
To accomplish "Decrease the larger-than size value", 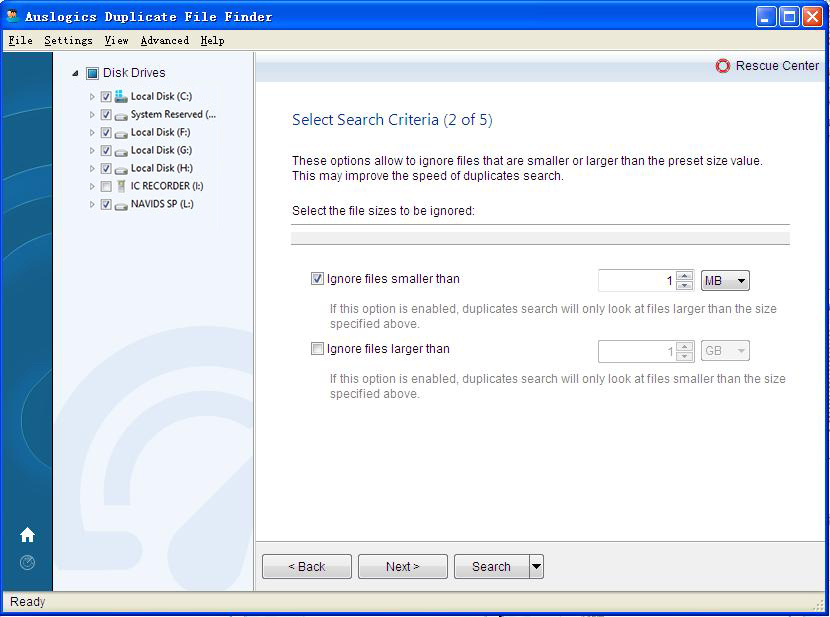I will coord(685,356).
